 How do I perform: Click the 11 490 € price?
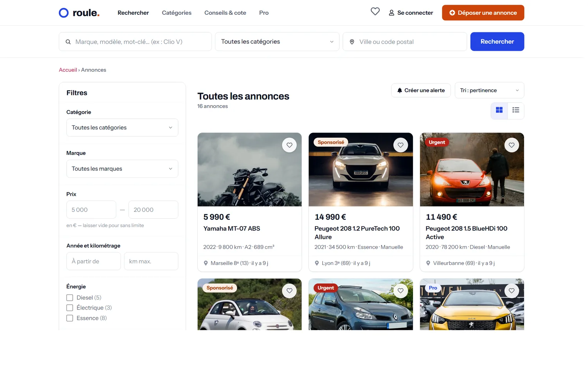coord(441,217)
